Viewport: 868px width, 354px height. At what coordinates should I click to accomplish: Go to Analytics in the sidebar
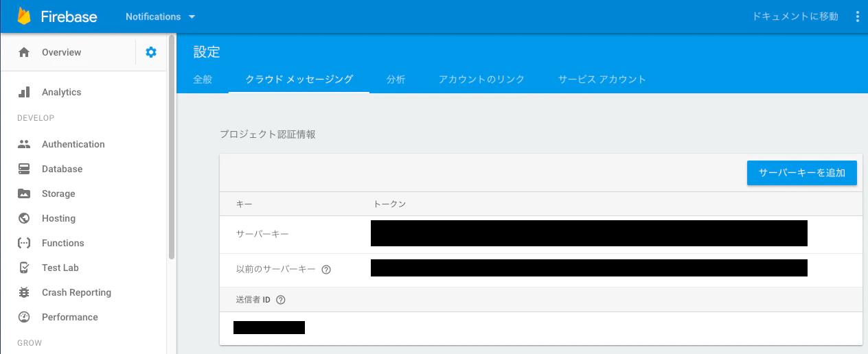(x=61, y=92)
